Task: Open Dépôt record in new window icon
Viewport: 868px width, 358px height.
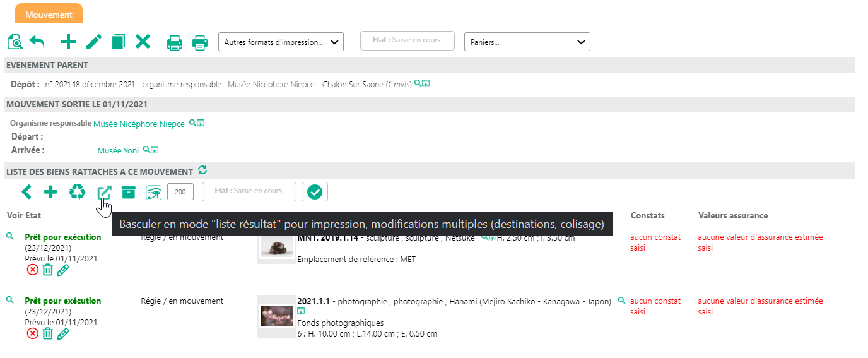Action: click(x=426, y=83)
